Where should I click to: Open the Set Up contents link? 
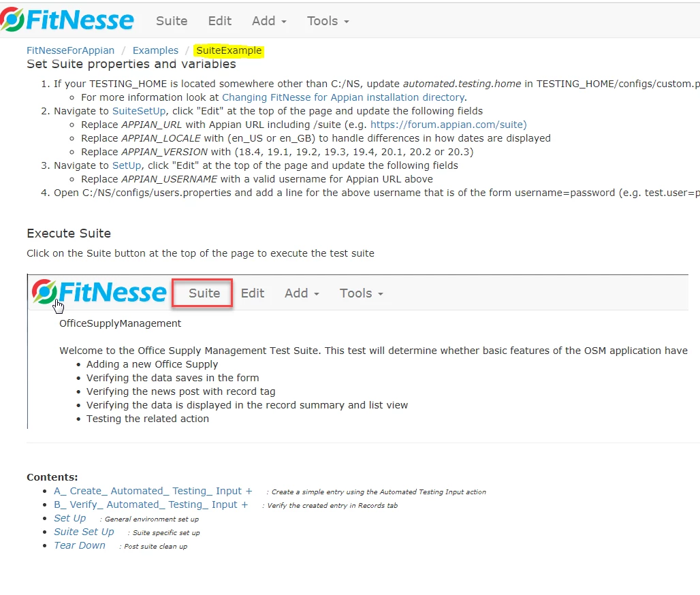coord(69,518)
